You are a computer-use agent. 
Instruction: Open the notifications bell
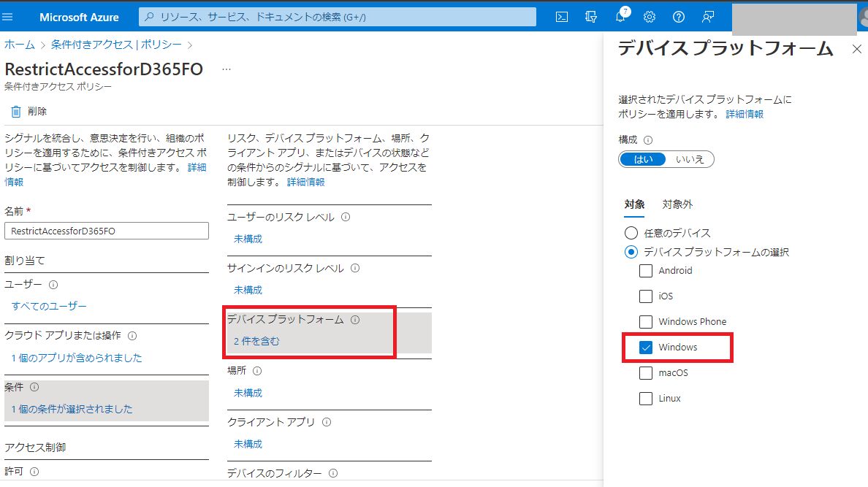click(x=620, y=16)
